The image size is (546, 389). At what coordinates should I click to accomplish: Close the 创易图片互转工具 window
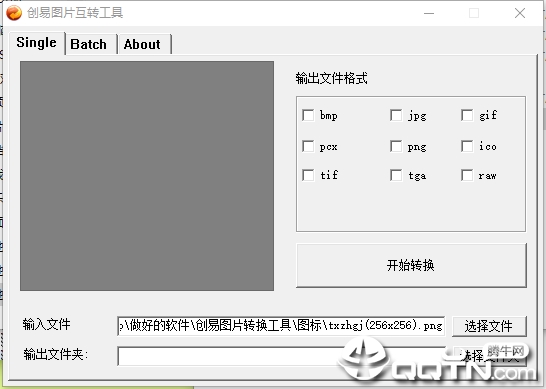tap(520, 13)
